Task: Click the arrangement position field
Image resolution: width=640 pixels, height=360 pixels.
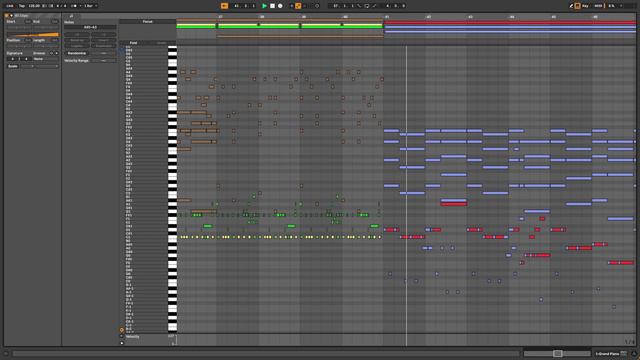Action: 244,6
